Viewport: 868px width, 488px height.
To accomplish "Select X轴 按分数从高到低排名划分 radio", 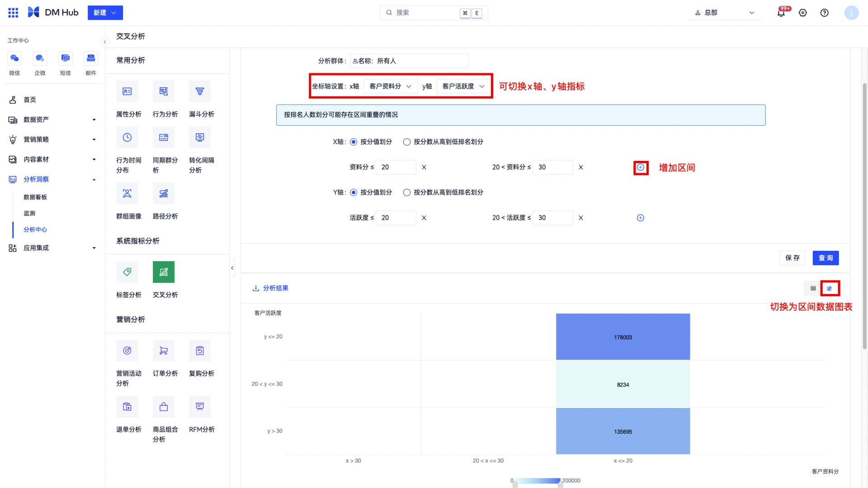I will point(407,142).
